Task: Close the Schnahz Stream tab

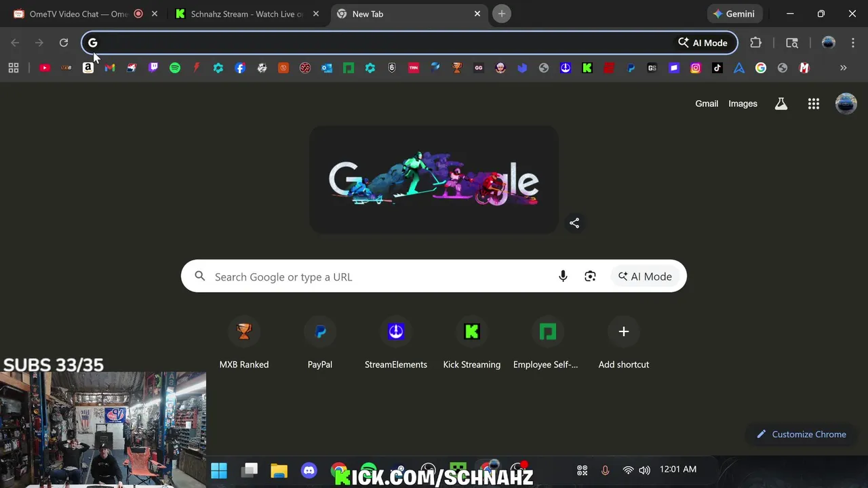Action: [316, 14]
